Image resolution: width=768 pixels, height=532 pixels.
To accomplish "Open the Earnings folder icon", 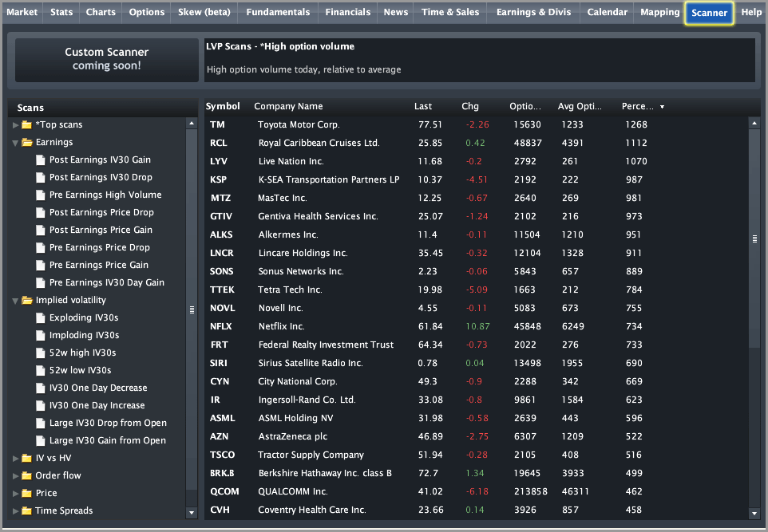I will [x=27, y=143].
